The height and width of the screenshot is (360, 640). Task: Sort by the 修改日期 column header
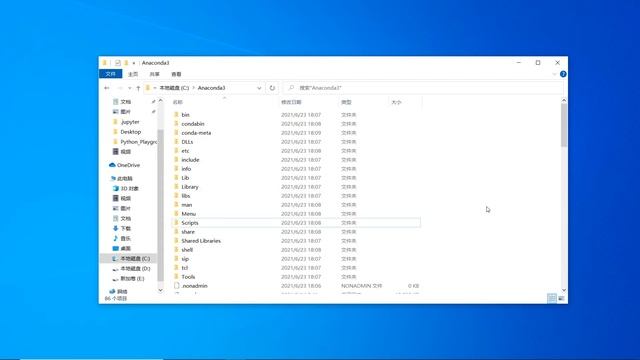pyautogui.click(x=291, y=102)
